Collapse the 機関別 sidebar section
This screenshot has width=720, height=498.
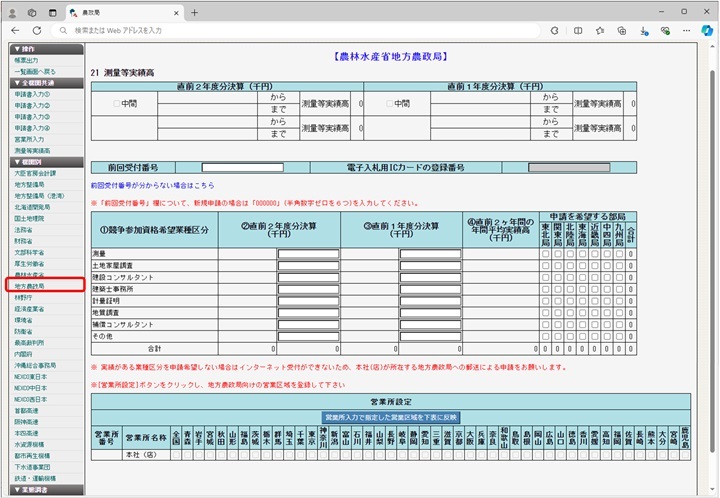46,162
